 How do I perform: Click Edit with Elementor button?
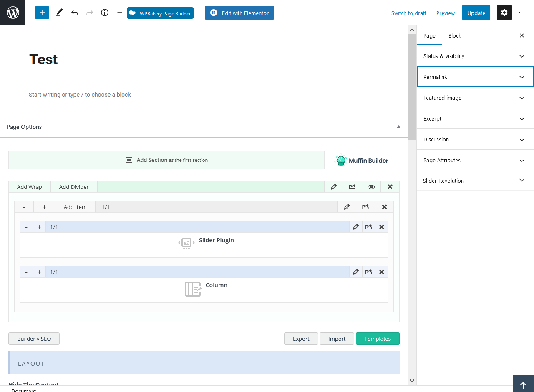[x=239, y=13]
